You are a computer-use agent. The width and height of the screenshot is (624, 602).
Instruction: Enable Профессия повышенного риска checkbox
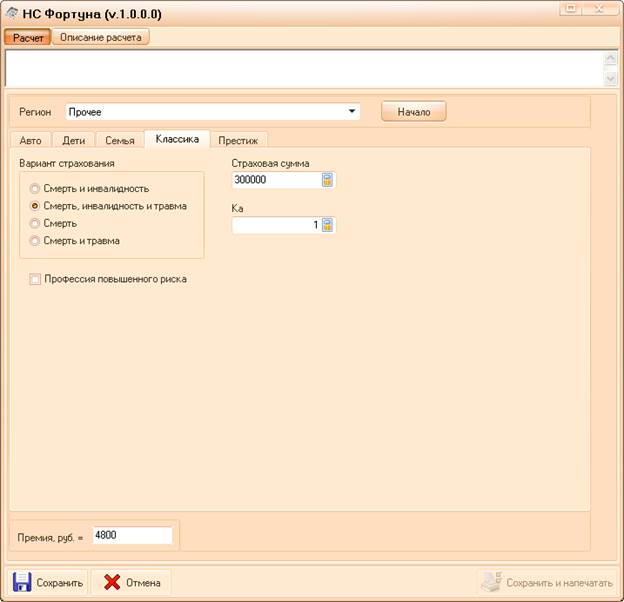click(x=36, y=279)
